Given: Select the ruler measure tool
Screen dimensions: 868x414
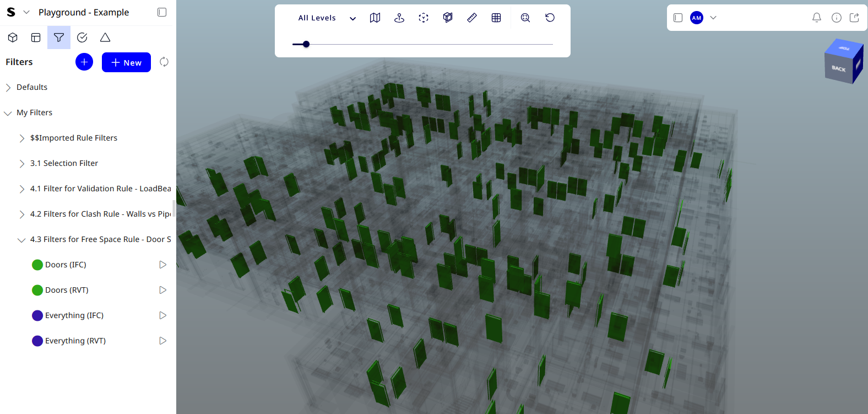Looking at the screenshot, I should pyautogui.click(x=472, y=18).
